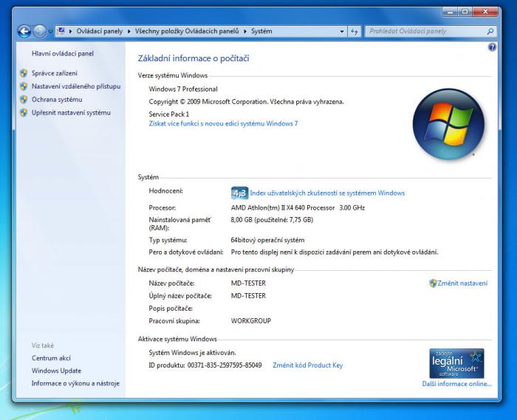Open Centrum akcí
This screenshot has height=420, width=517.
point(51,358)
